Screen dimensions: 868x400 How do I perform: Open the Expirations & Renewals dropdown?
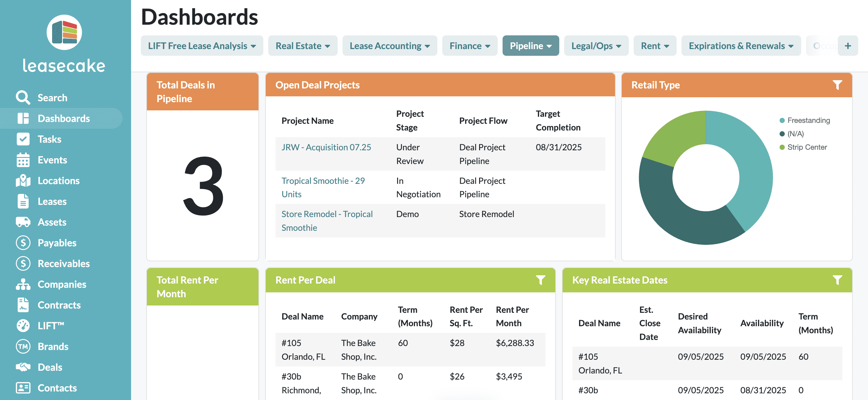pyautogui.click(x=741, y=46)
